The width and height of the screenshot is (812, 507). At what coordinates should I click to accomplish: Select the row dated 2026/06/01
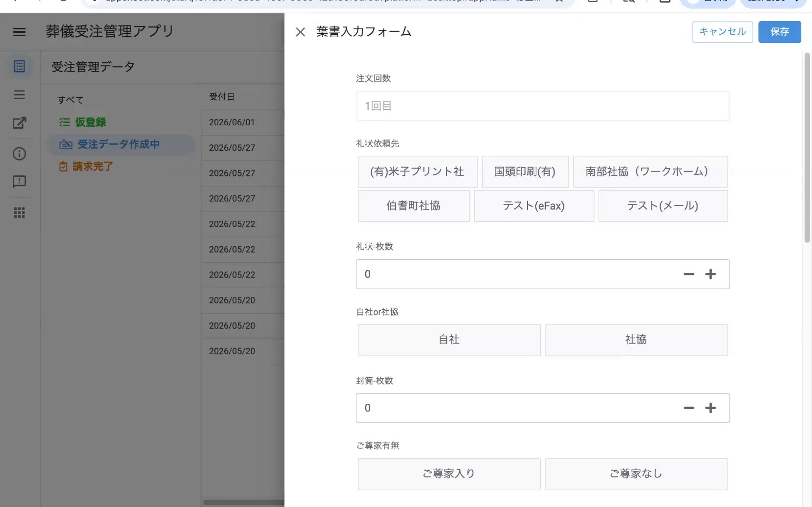(243, 123)
